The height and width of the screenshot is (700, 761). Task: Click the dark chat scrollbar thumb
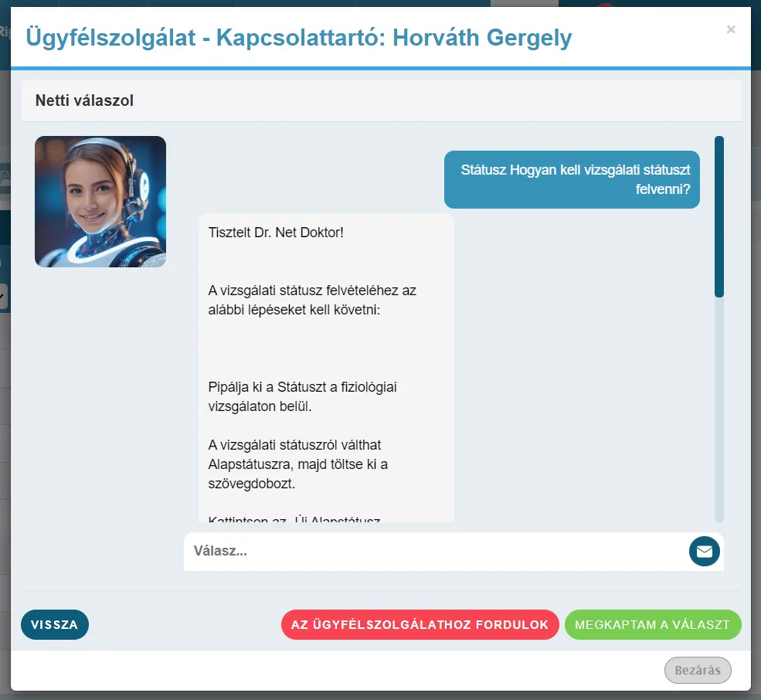point(719,216)
